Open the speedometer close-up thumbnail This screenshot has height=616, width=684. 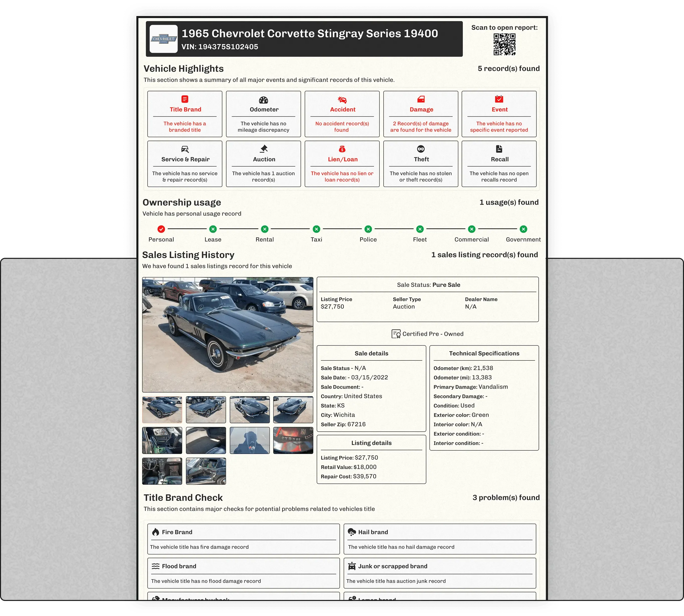tap(293, 440)
